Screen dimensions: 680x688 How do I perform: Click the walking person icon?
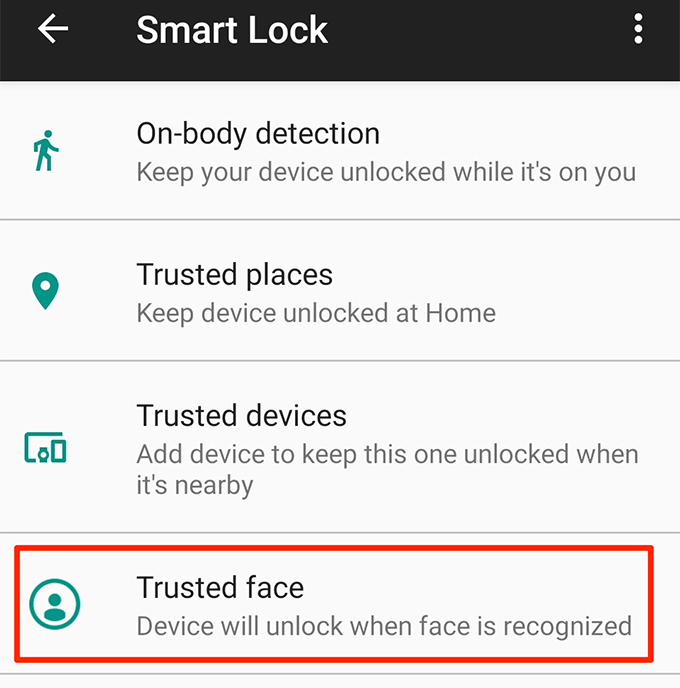pos(46,150)
